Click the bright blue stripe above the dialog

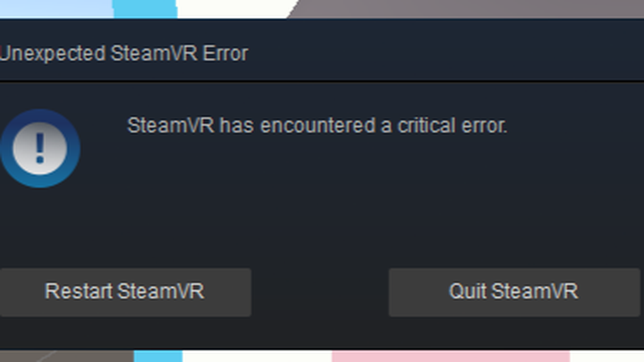(x=145, y=8)
